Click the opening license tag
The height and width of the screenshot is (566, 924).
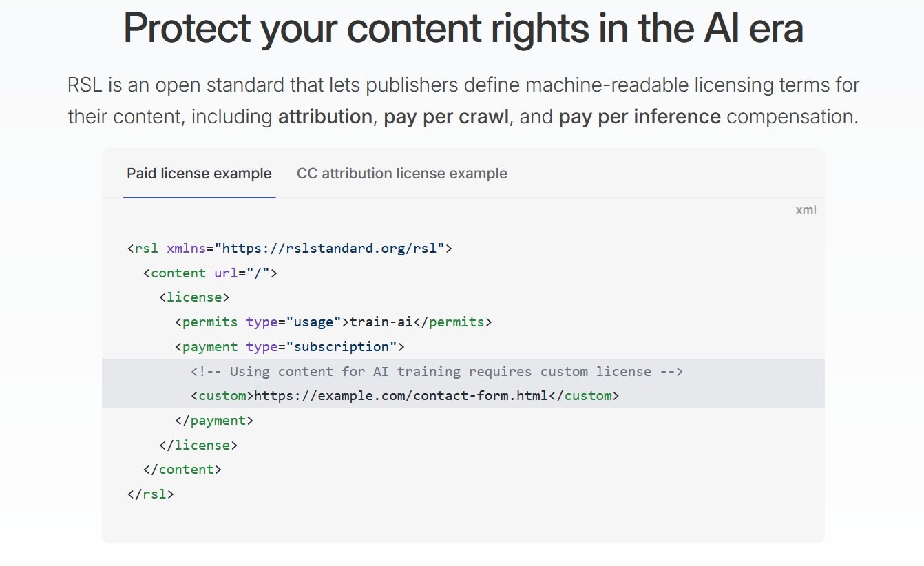(194, 297)
